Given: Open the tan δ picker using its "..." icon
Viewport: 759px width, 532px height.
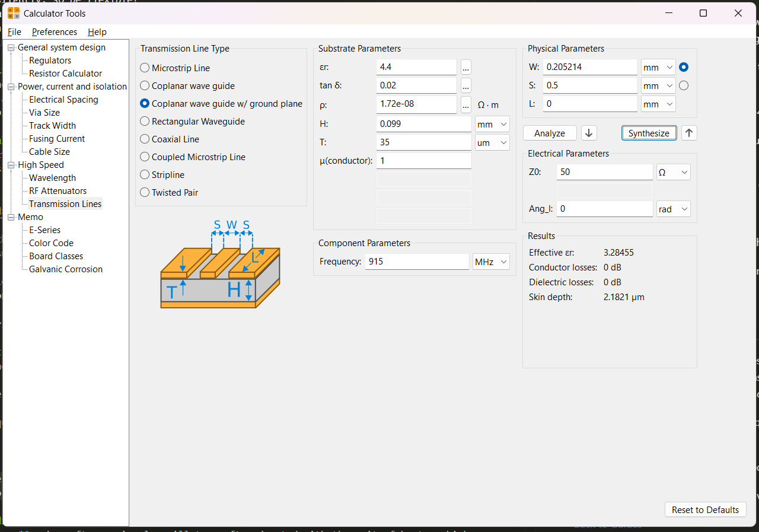Looking at the screenshot, I should pyautogui.click(x=465, y=85).
